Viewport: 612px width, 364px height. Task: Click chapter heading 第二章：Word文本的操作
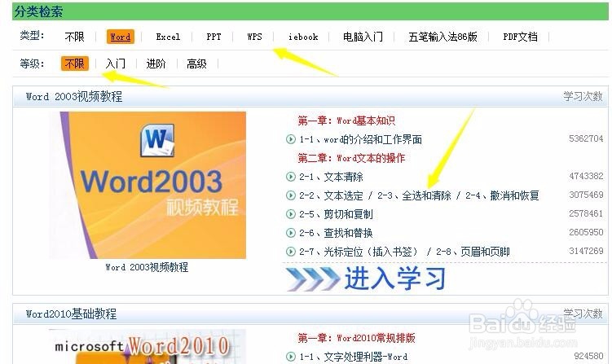coord(351,158)
